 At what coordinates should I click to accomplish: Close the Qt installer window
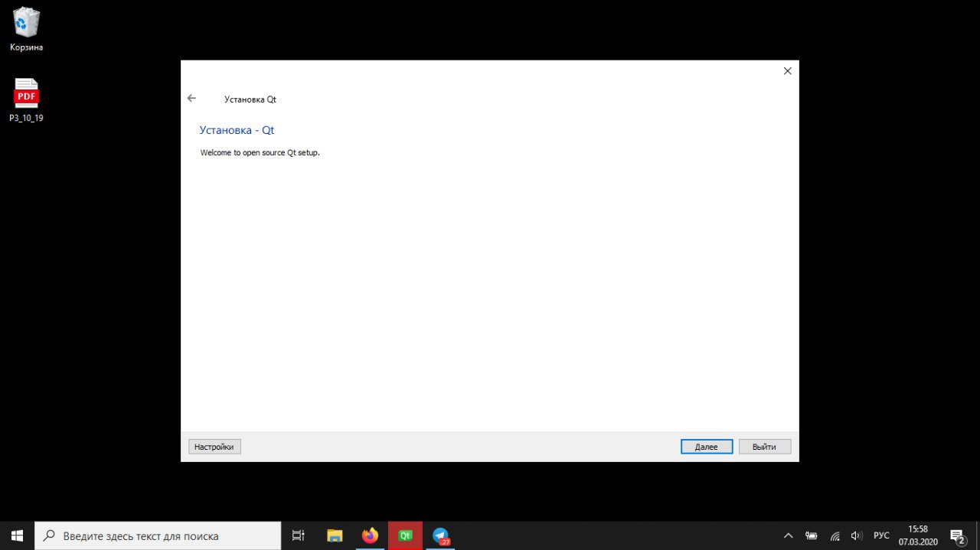click(x=787, y=71)
